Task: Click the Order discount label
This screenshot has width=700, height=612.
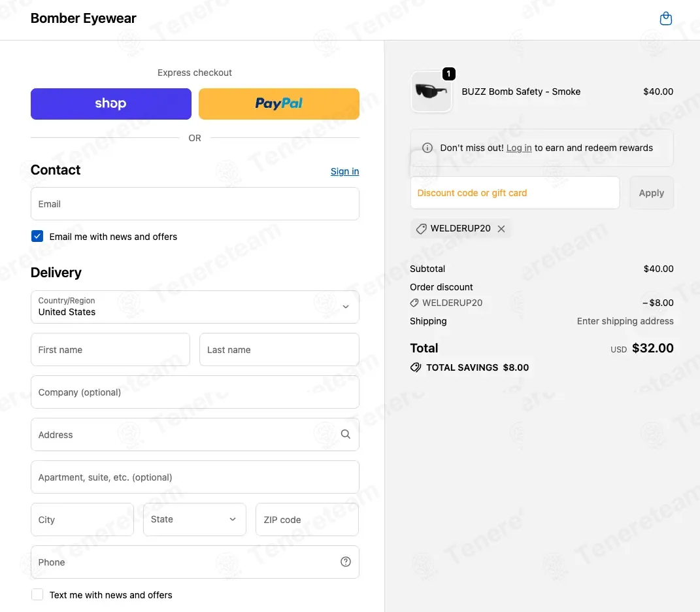Action: pyautogui.click(x=441, y=287)
